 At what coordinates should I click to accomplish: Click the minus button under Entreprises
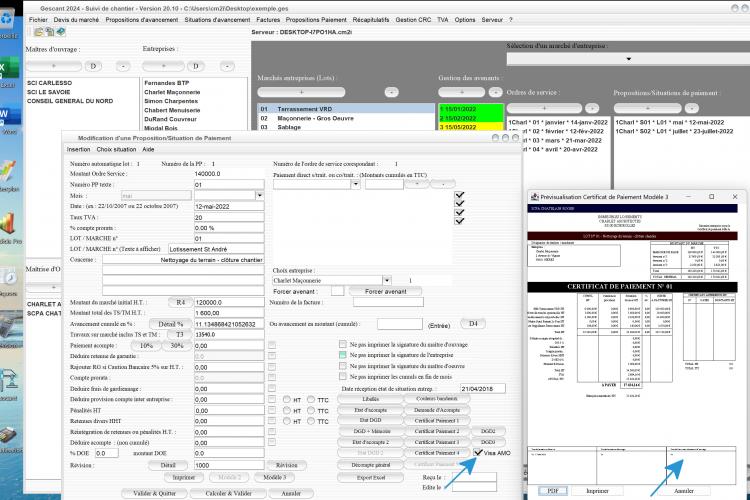(x=227, y=66)
